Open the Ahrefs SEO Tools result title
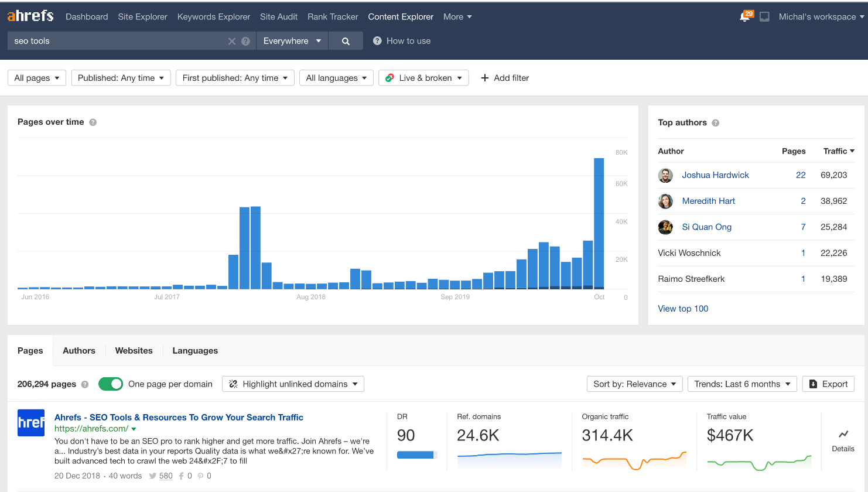The width and height of the screenshot is (868, 492). [179, 418]
